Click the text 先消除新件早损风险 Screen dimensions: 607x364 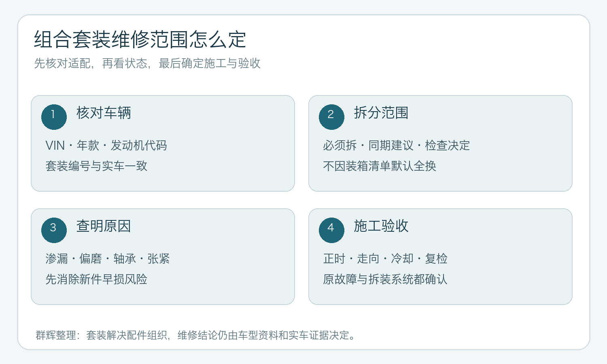(96, 279)
